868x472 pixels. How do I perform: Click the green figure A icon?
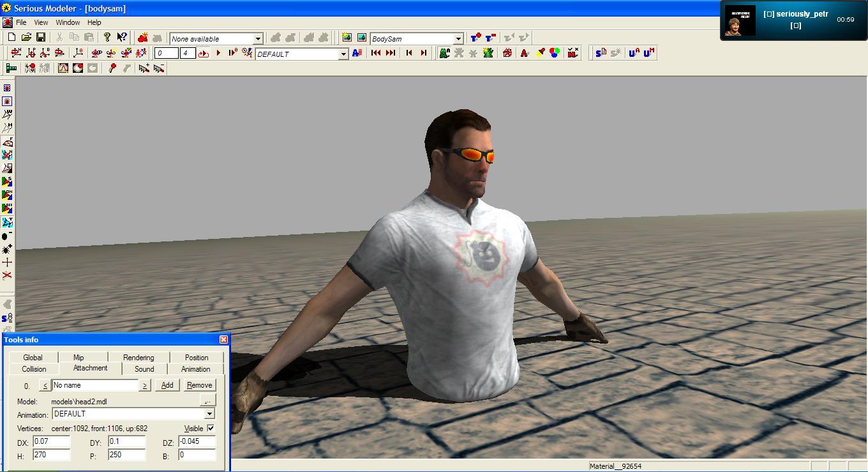tap(444, 53)
